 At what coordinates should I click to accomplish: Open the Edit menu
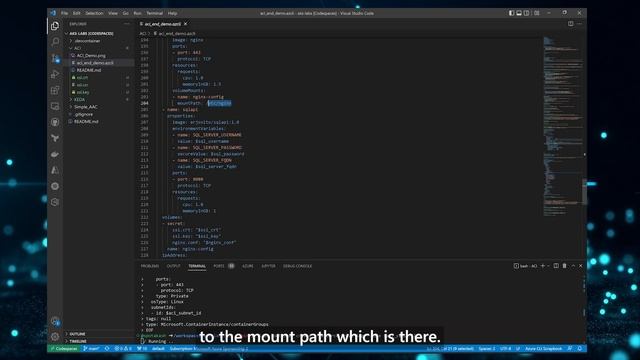point(76,13)
